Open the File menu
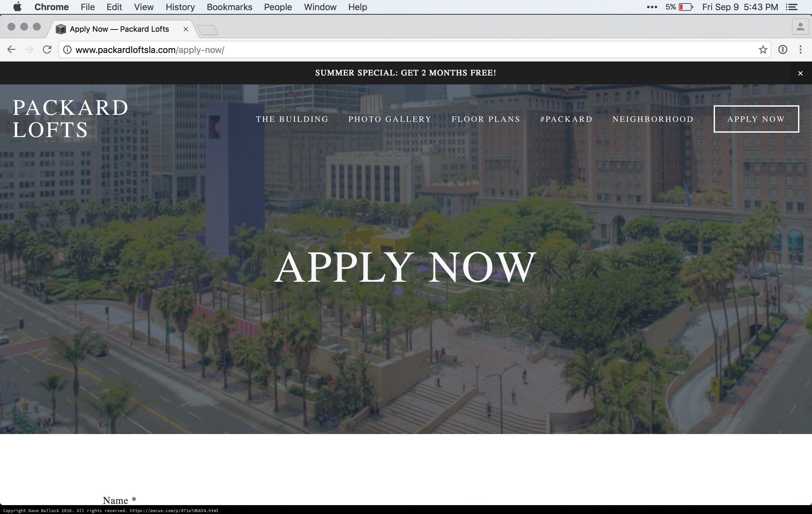 point(88,7)
